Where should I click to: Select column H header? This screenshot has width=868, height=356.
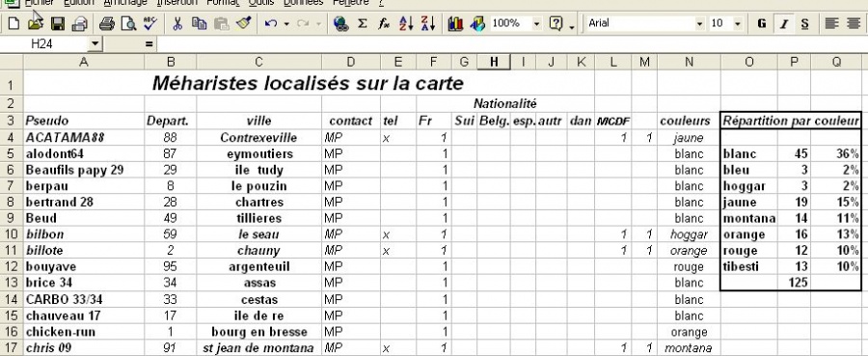tap(493, 63)
